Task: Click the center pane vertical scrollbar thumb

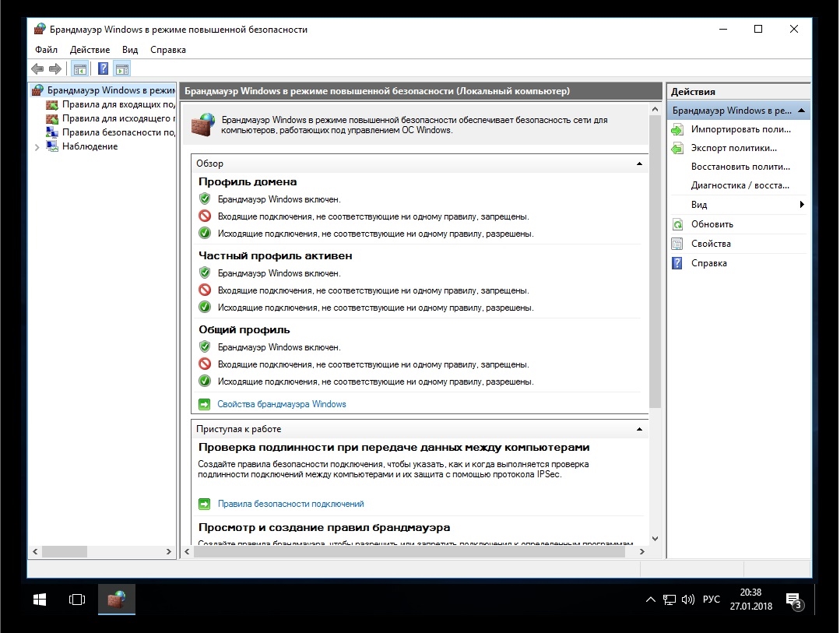Action: click(655, 262)
